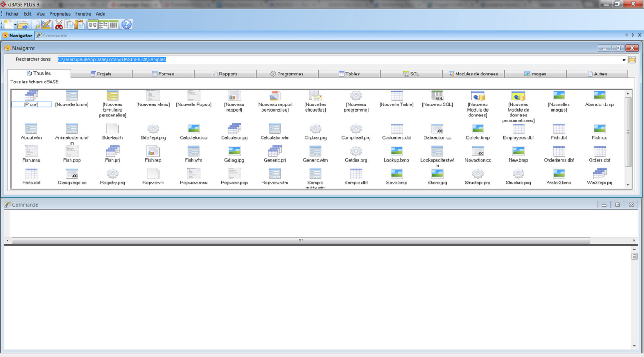Select the Tables tab

(349, 74)
